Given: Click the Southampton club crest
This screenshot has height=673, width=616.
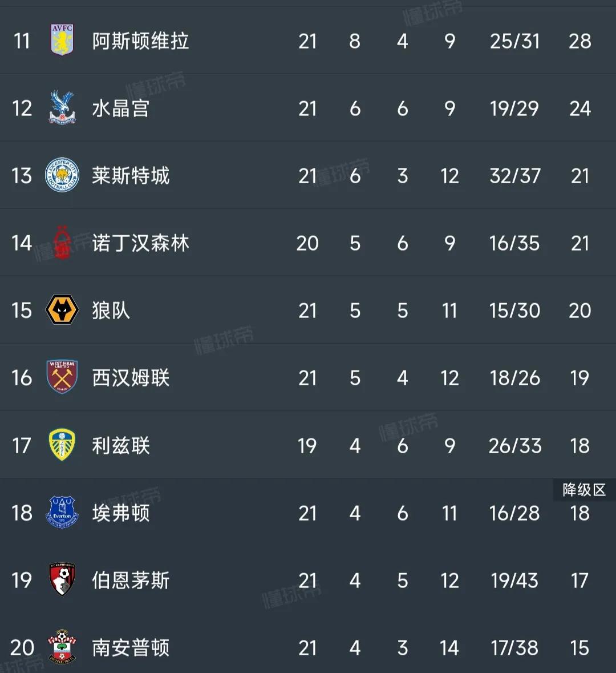Looking at the screenshot, I should [62, 647].
